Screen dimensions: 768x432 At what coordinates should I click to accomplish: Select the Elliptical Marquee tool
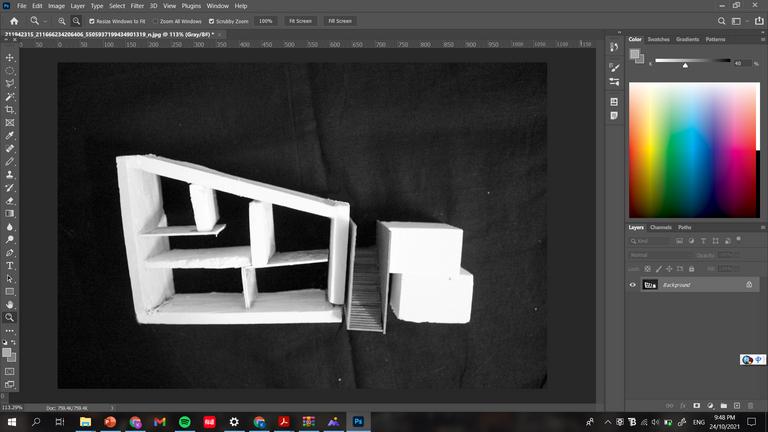pyautogui.click(x=10, y=71)
